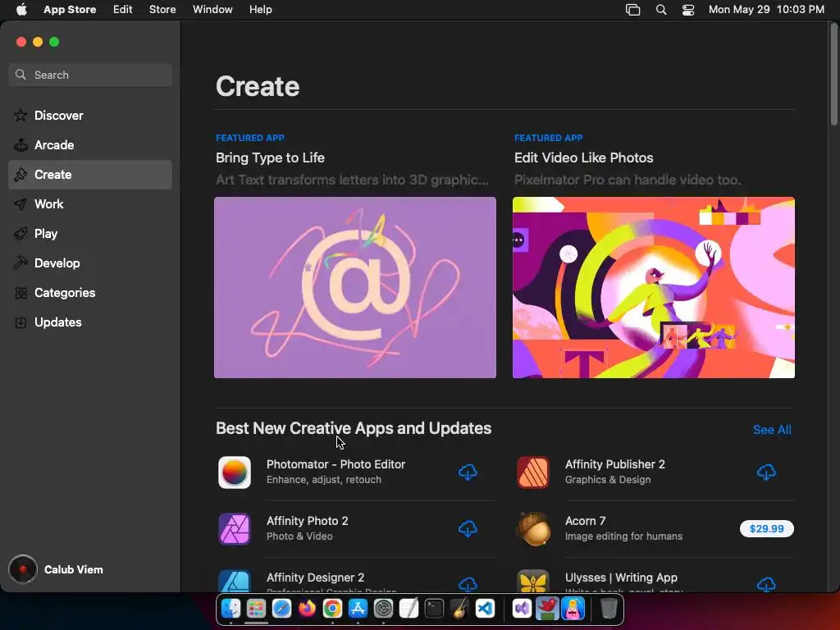Open Photomator - Photo Editor app title
Screen dimensions: 840x630
(x=336, y=464)
